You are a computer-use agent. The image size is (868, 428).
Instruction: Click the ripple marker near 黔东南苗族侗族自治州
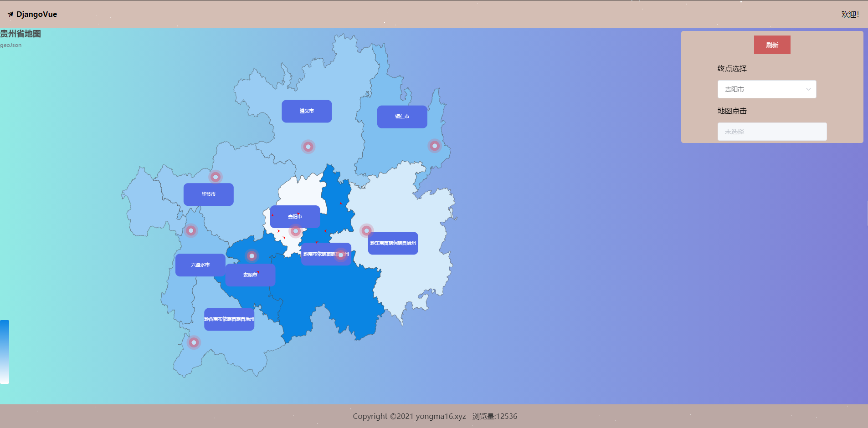[367, 231]
